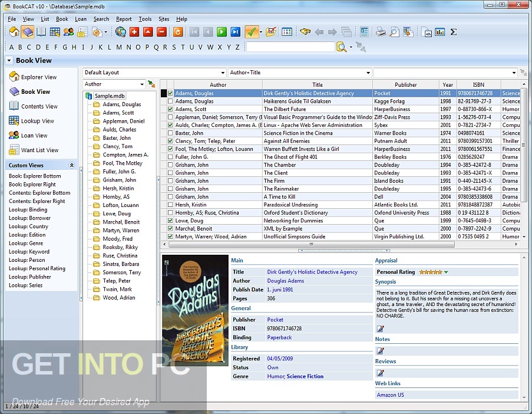Screen dimensions: 532x414
Task: Check the Paradoxical Undressing row checkbox
Action: pyautogui.click(x=170, y=205)
